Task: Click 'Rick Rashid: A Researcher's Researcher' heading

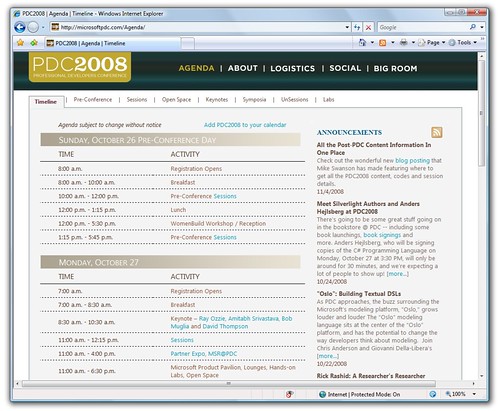Action: pyautogui.click(x=371, y=376)
